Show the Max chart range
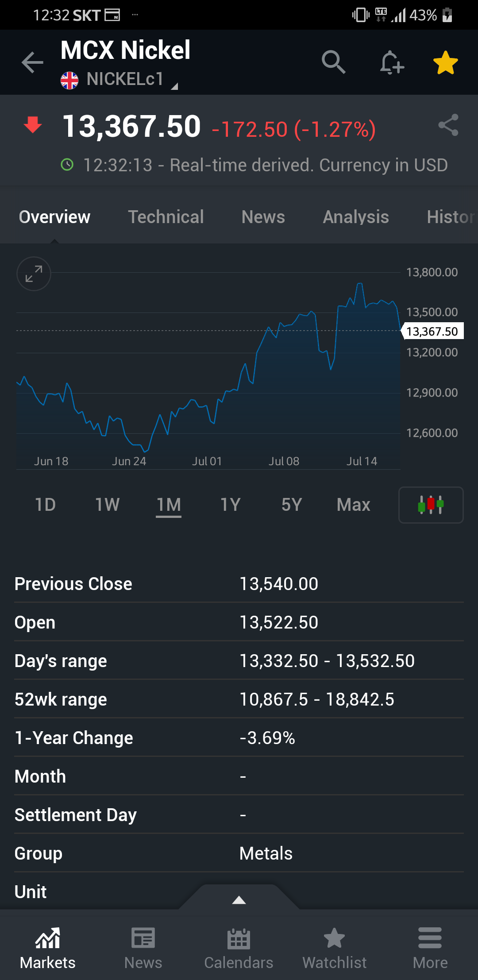 point(353,505)
